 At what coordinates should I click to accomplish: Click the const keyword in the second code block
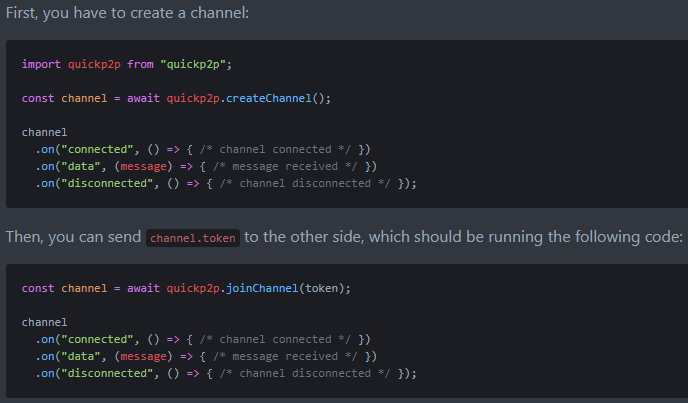point(38,289)
